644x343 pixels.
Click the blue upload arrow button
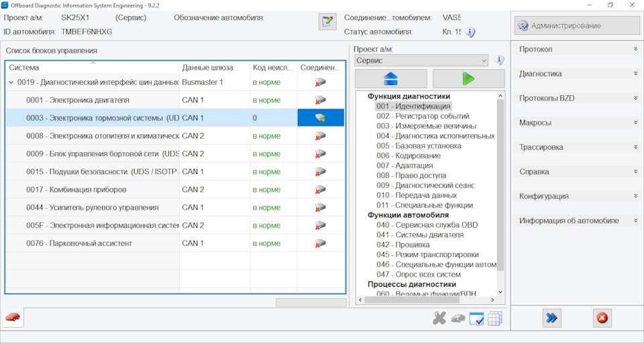coord(390,78)
